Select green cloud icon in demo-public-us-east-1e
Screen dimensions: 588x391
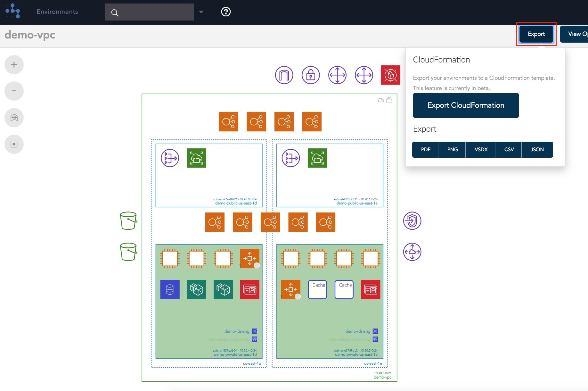click(x=317, y=158)
